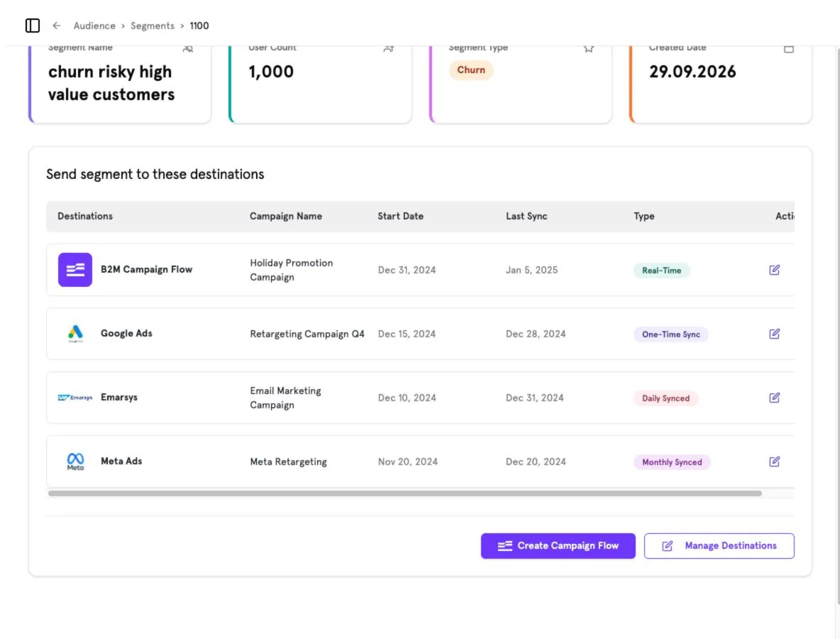The width and height of the screenshot is (840, 639).
Task: Click the Type column header
Action: [644, 216]
